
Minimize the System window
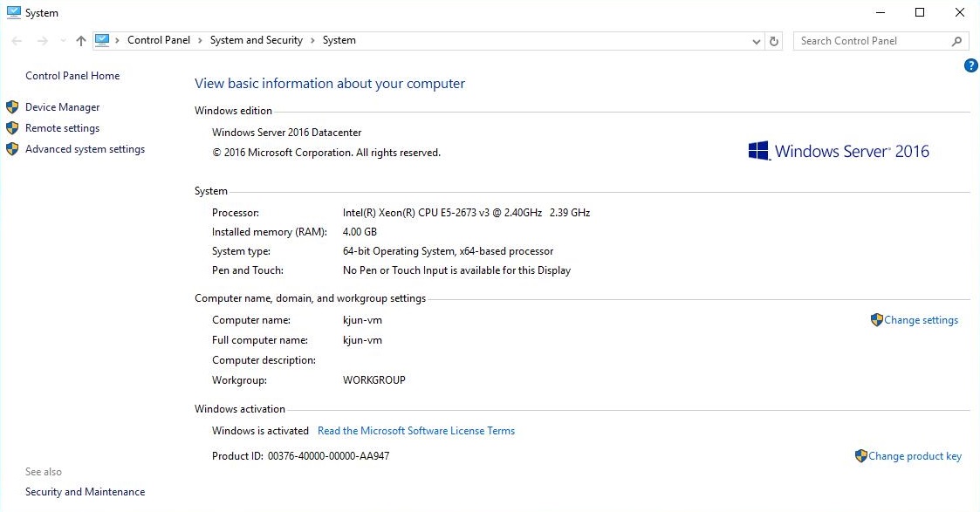coord(881,12)
